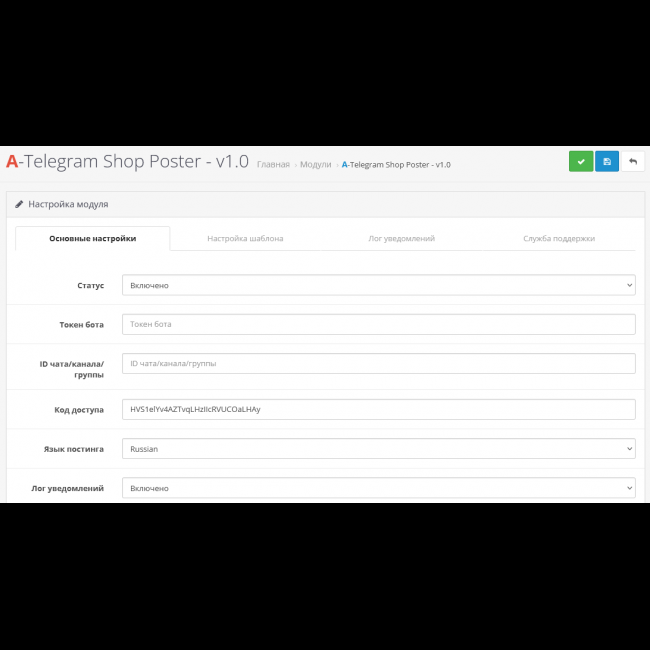
Task: Click the pencil icon beside Настройка модуля
Action: [x=19, y=204]
